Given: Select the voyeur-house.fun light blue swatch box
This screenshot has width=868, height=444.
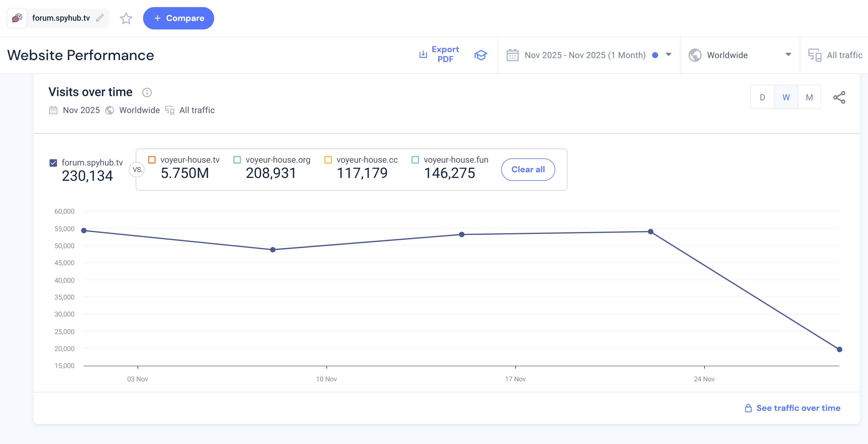Looking at the screenshot, I should [x=415, y=160].
